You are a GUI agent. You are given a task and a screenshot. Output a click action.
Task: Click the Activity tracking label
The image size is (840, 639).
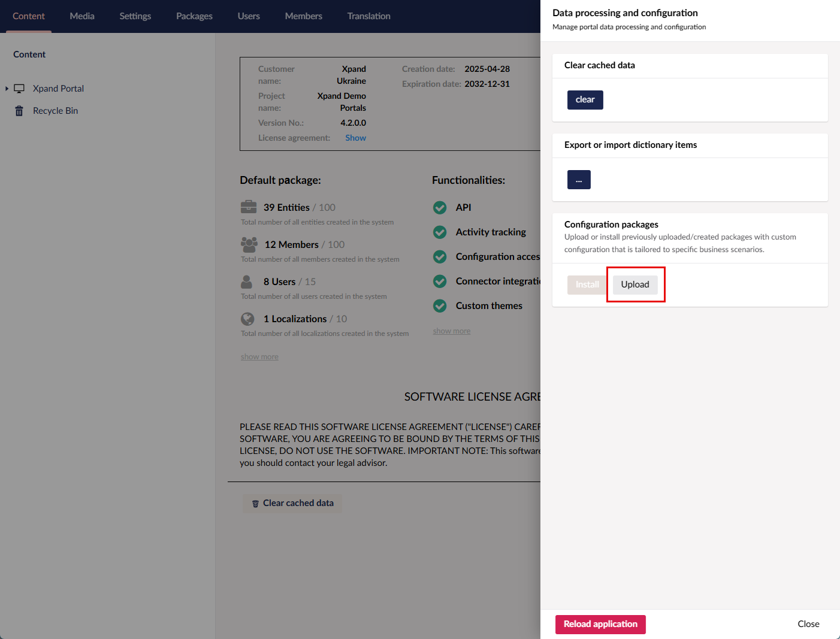coord(491,232)
